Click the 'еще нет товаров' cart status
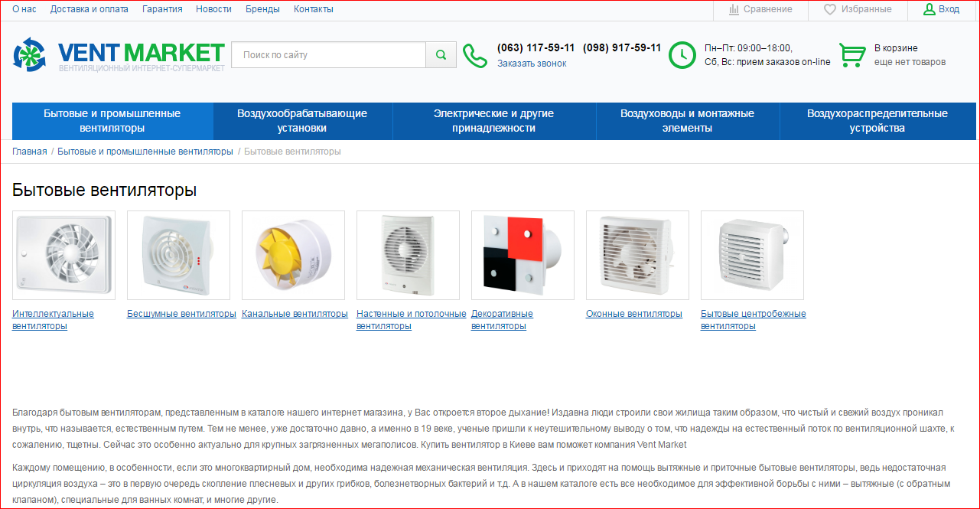Screen dimensions: 980x509 (x=910, y=62)
